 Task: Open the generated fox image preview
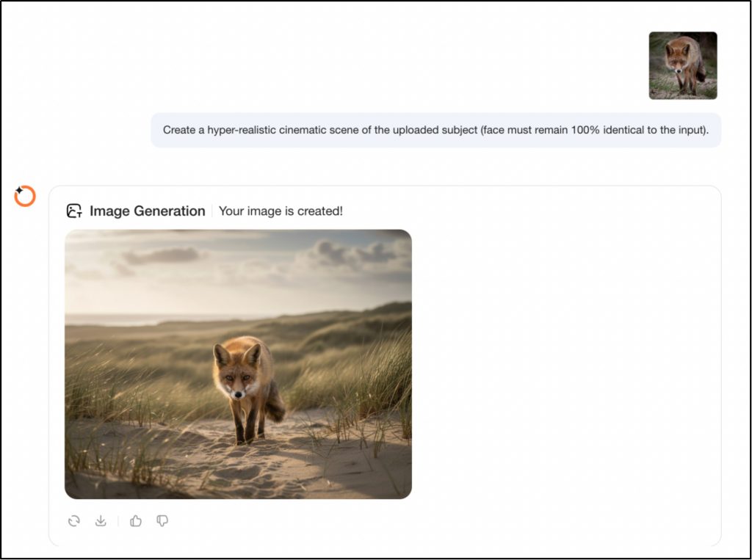pyautogui.click(x=239, y=362)
